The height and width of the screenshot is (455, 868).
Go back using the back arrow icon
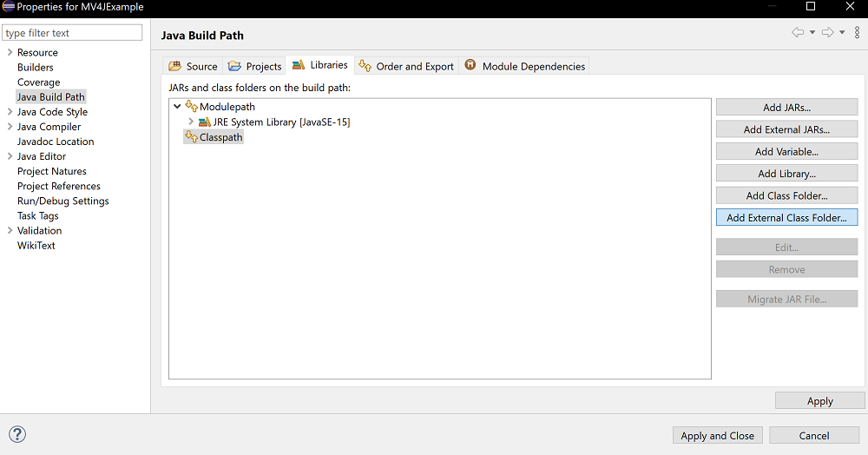point(798,33)
